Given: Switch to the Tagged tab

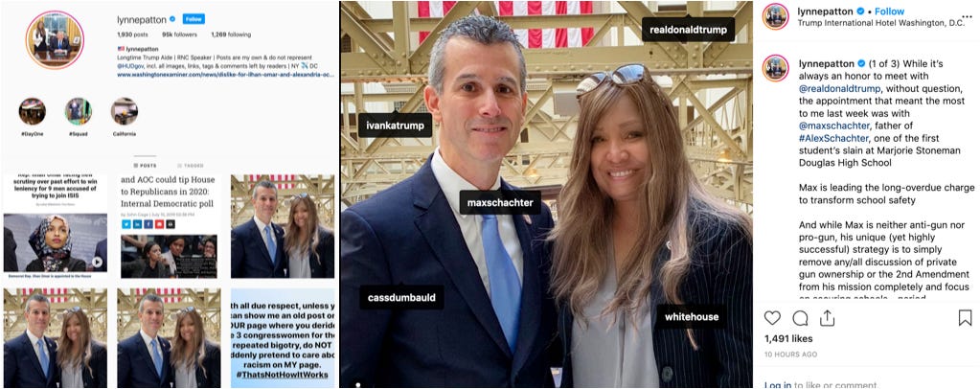Looking at the screenshot, I should click(192, 166).
